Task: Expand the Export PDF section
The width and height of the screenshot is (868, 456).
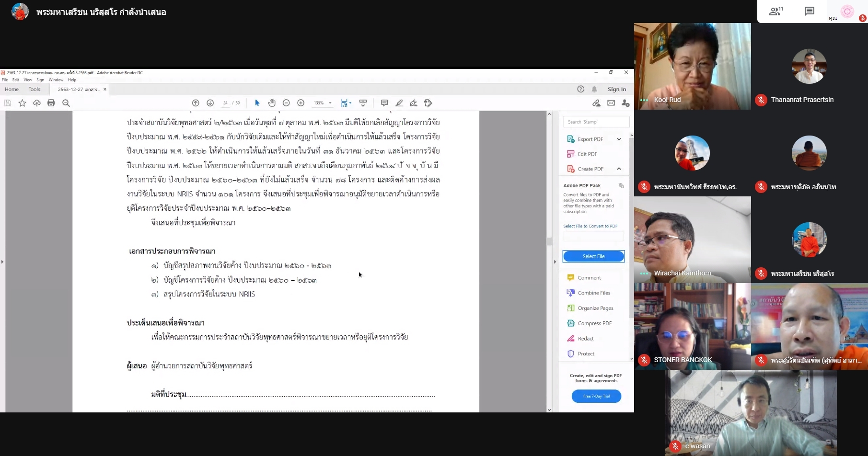Action: 619,139
